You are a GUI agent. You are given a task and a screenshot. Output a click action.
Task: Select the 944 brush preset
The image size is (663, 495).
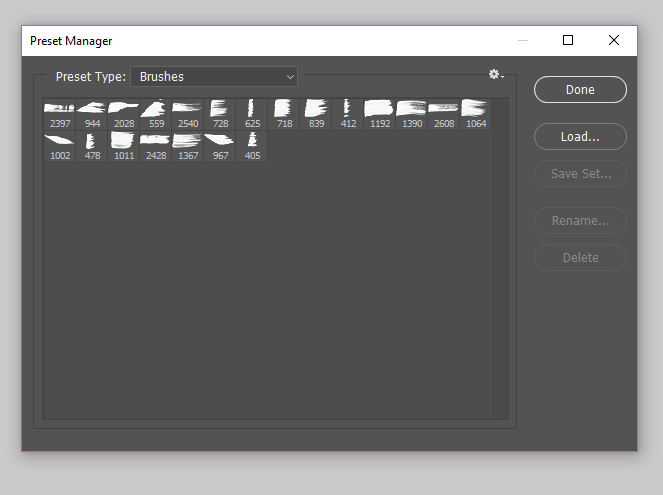[92, 114]
